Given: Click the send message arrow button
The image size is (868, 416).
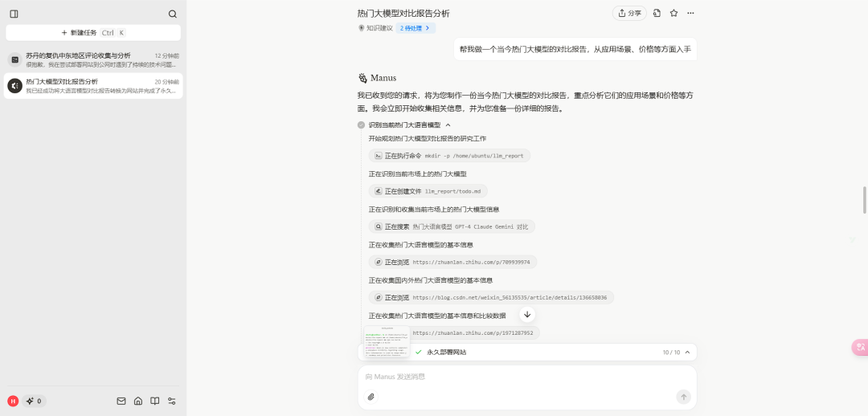Looking at the screenshot, I should pos(684,397).
